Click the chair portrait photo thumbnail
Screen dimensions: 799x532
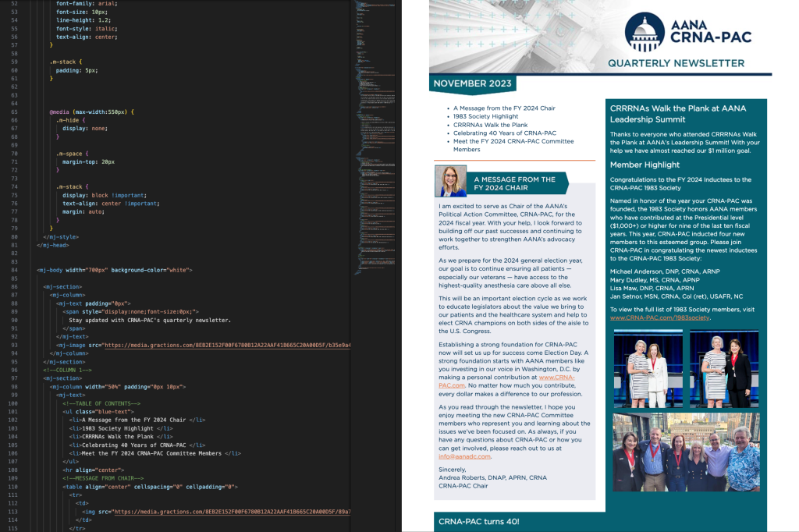[450, 181]
